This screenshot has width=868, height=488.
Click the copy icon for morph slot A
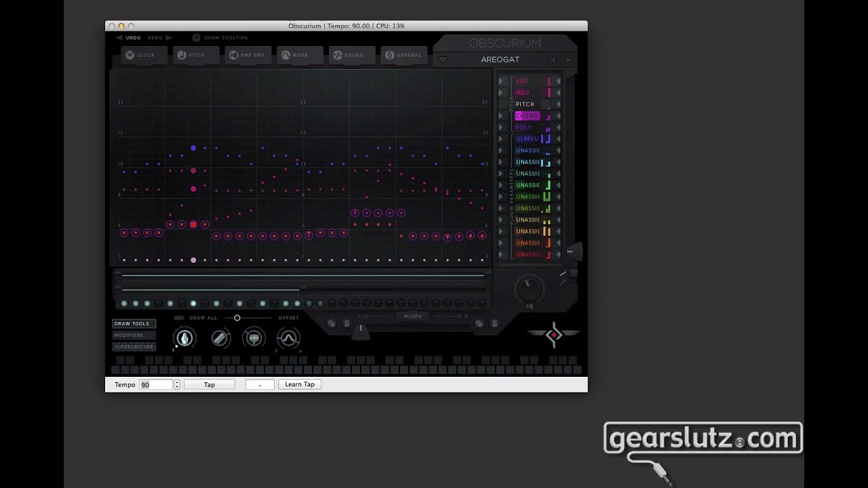point(332,324)
